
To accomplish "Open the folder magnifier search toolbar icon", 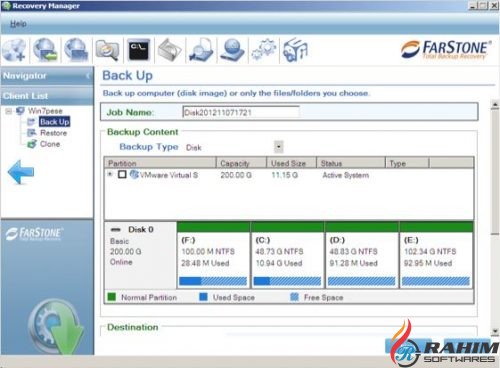I will [107, 50].
